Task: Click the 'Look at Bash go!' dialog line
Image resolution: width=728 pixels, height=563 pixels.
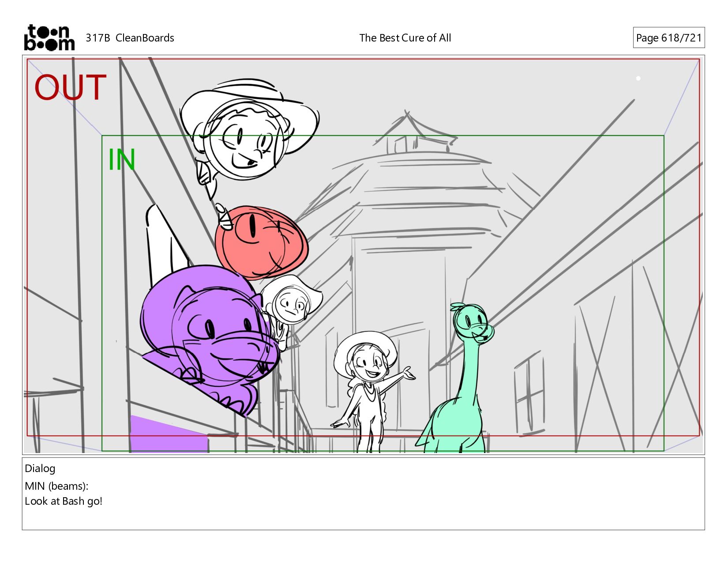Action: click(x=64, y=501)
